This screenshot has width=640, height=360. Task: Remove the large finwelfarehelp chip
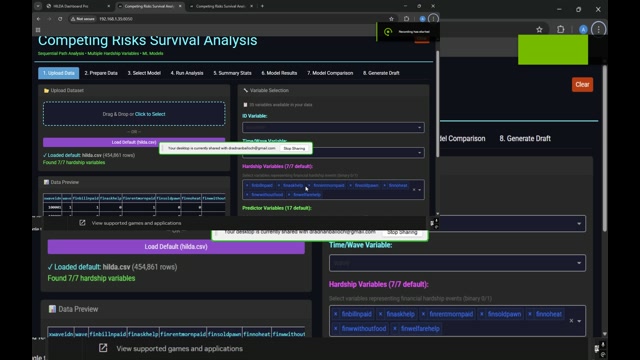(x=395, y=329)
